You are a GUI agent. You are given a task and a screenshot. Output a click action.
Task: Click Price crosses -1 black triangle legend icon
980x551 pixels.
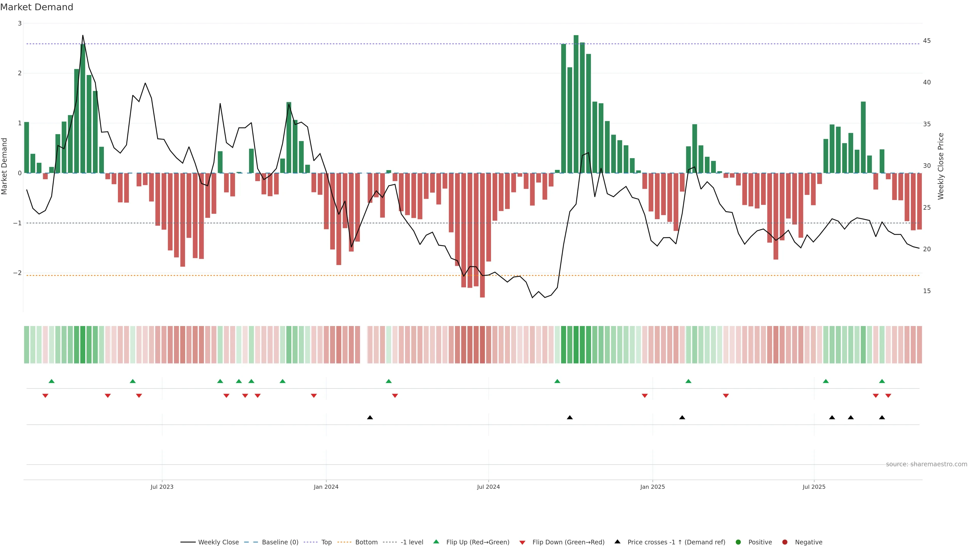(617, 542)
